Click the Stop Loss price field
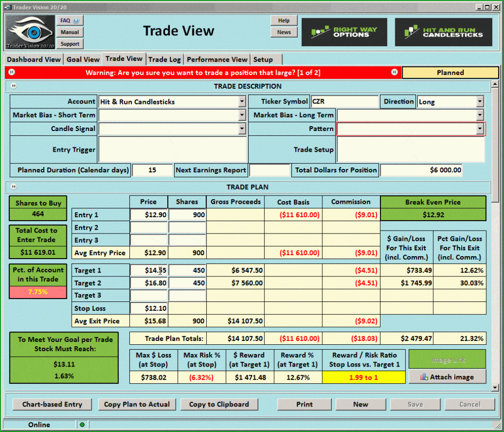Screen dimensions: 504x432 pyautogui.click(x=149, y=308)
